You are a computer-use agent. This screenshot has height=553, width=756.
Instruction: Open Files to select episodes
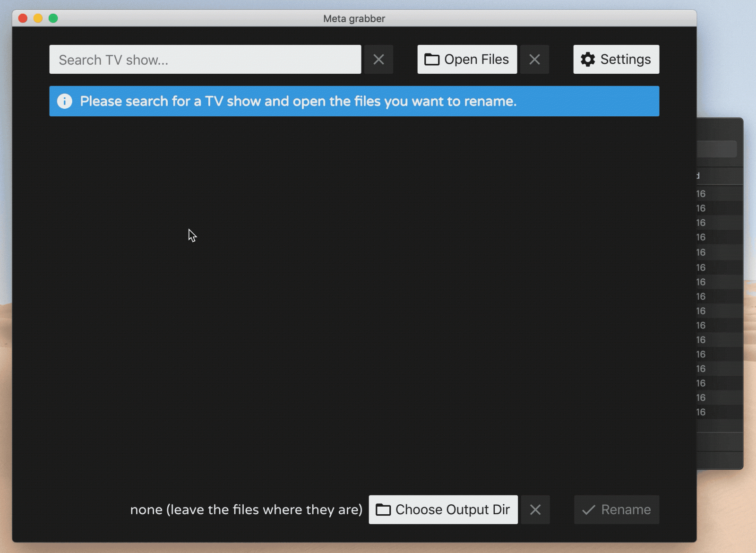click(x=467, y=60)
